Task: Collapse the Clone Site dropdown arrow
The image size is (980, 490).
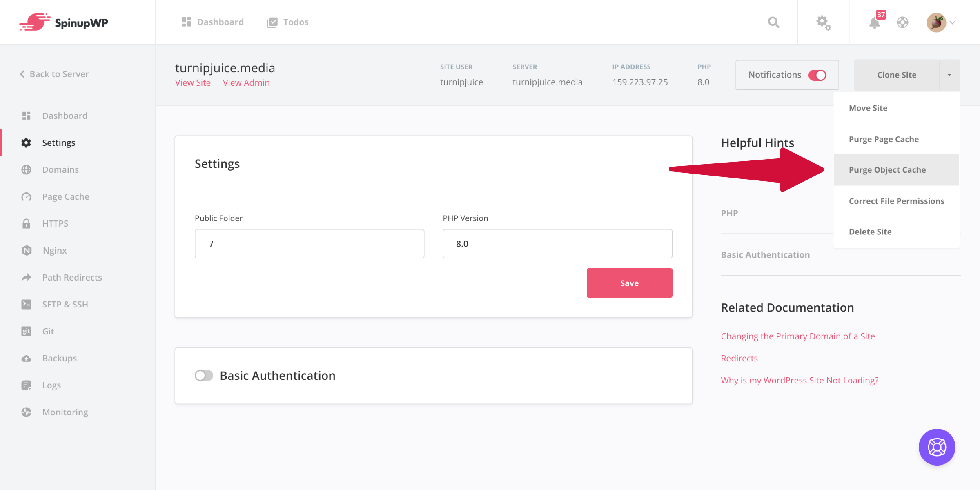Action: [949, 75]
